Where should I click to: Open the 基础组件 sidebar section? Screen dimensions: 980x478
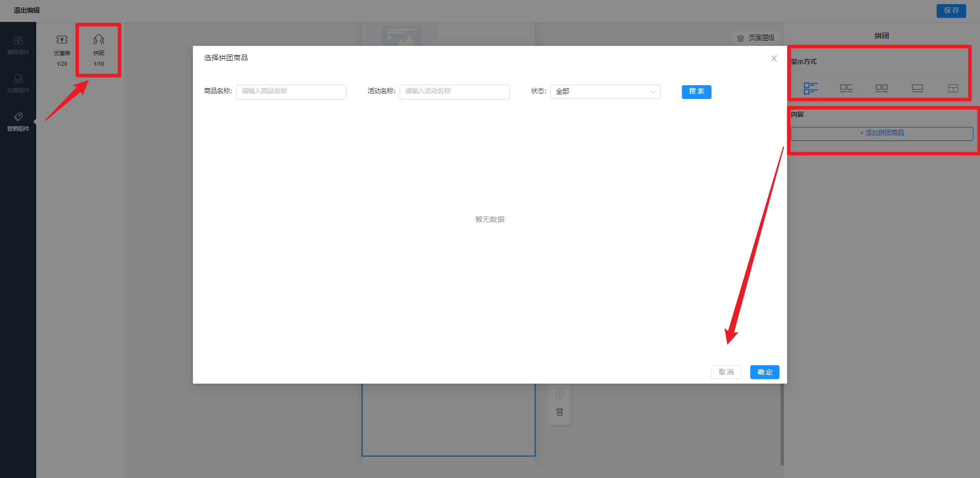[x=18, y=45]
